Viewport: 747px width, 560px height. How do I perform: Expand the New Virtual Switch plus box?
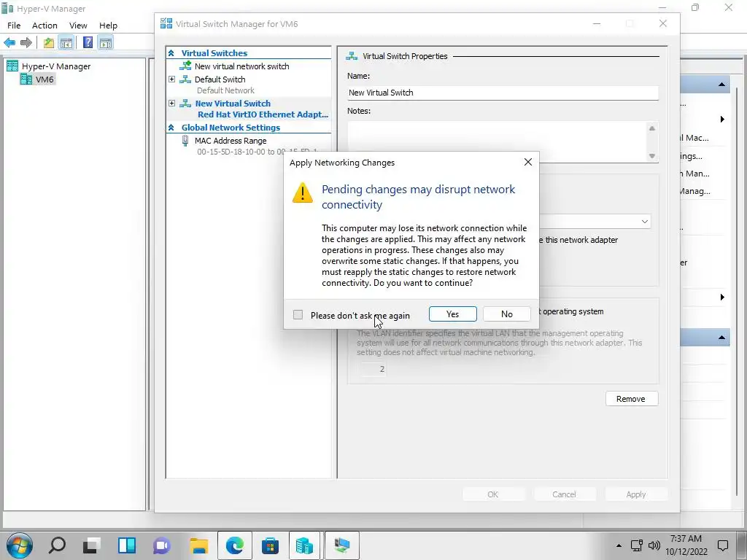pos(172,103)
